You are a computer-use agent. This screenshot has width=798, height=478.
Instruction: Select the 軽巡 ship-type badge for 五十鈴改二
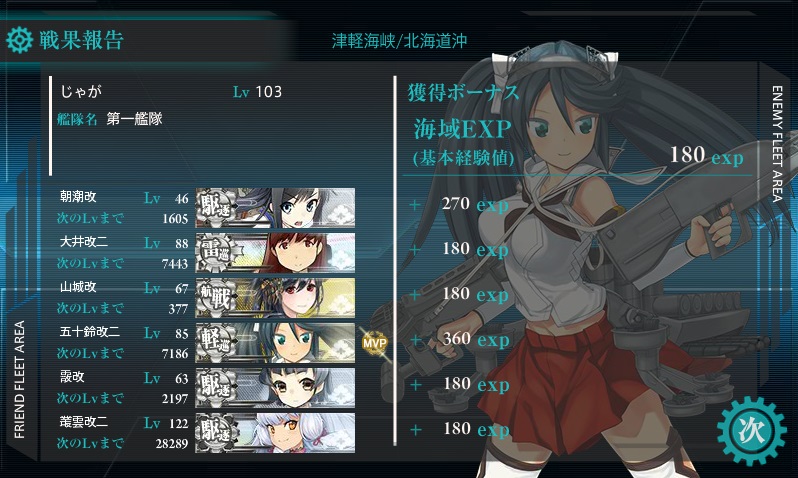(x=216, y=343)
